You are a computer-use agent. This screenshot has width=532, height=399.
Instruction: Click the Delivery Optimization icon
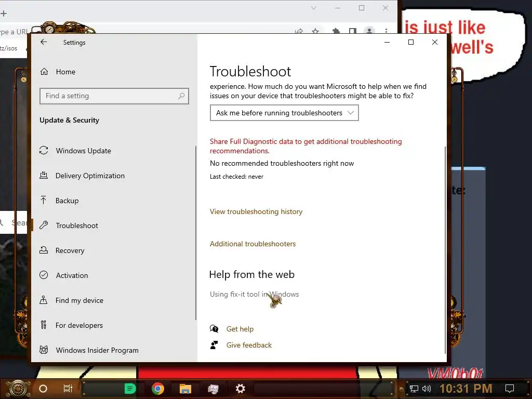pyautogui.click(x=44, y=176)
